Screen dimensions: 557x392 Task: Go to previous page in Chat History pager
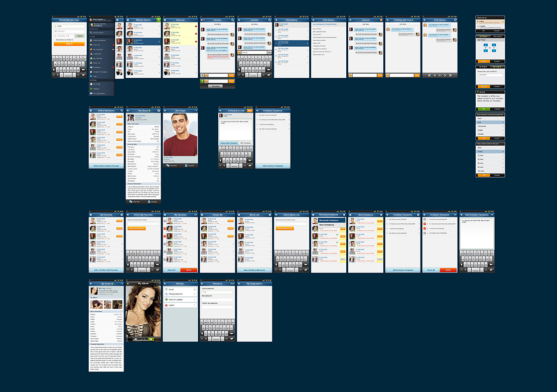pos(435,75)
